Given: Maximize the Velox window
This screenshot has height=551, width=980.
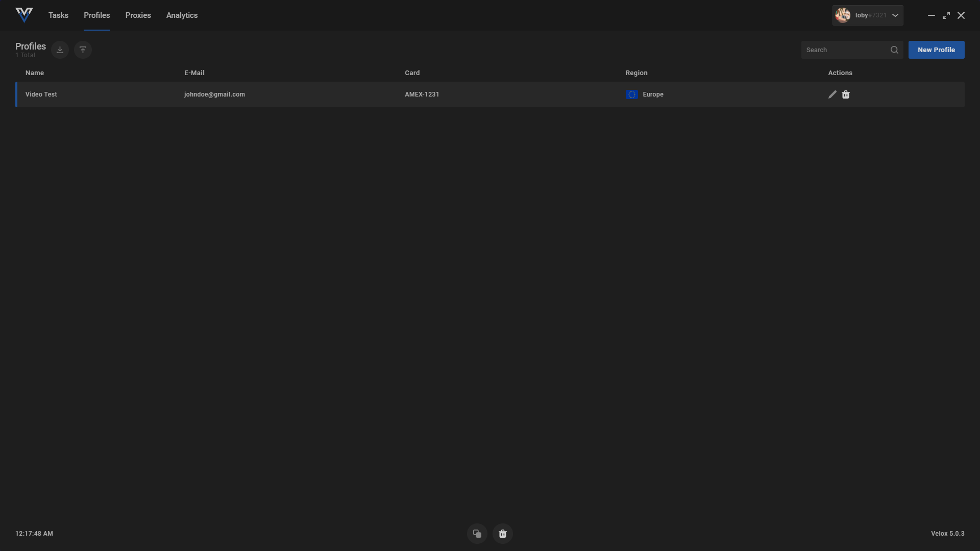Looking at the screenshot, I should click(x=946, y=15).
